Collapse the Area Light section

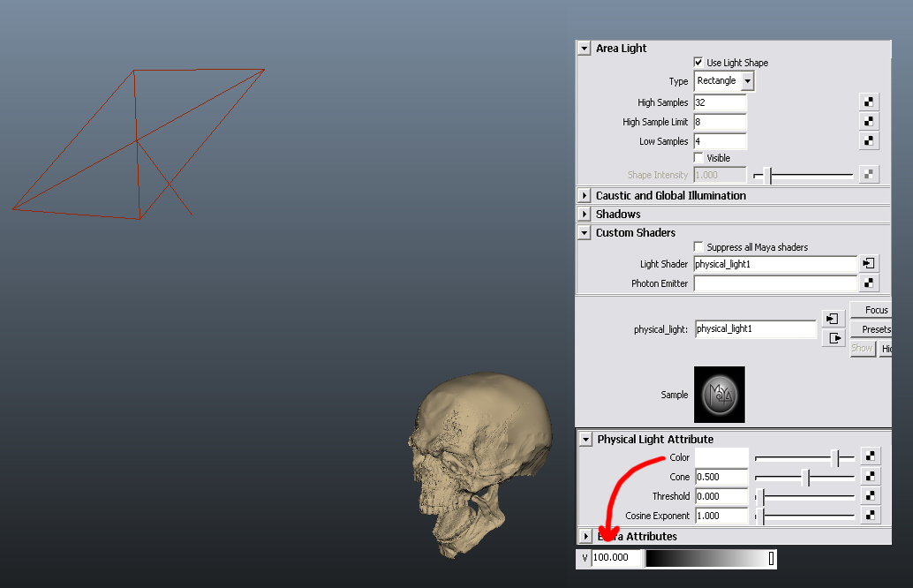coord(584,49)
